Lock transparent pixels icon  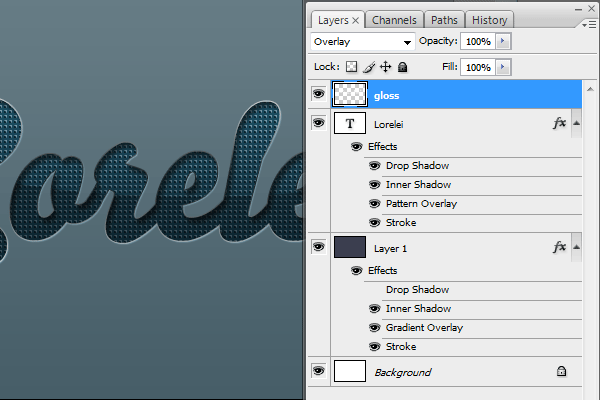pos(351,67)
